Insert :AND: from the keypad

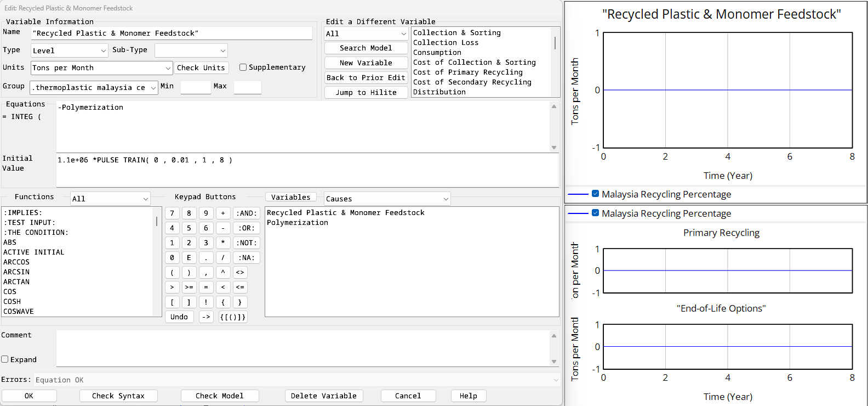click(247, 213)
